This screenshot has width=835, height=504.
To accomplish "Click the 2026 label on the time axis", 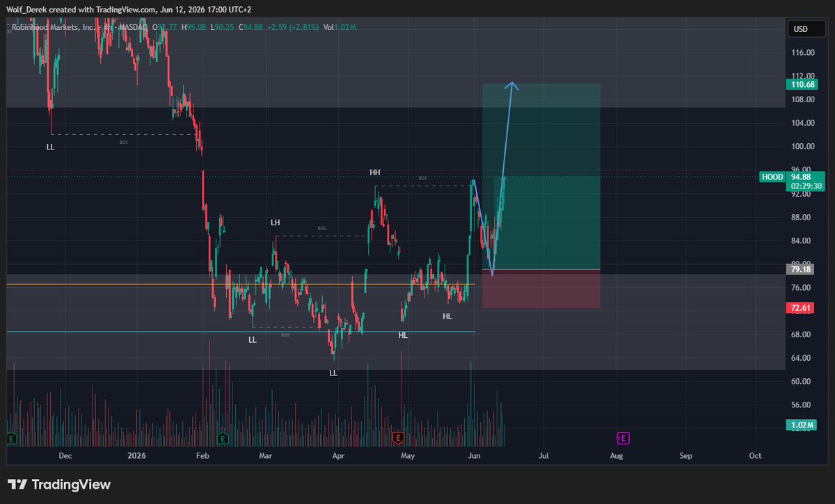I will pyautogui.click(x=137, y=456).
